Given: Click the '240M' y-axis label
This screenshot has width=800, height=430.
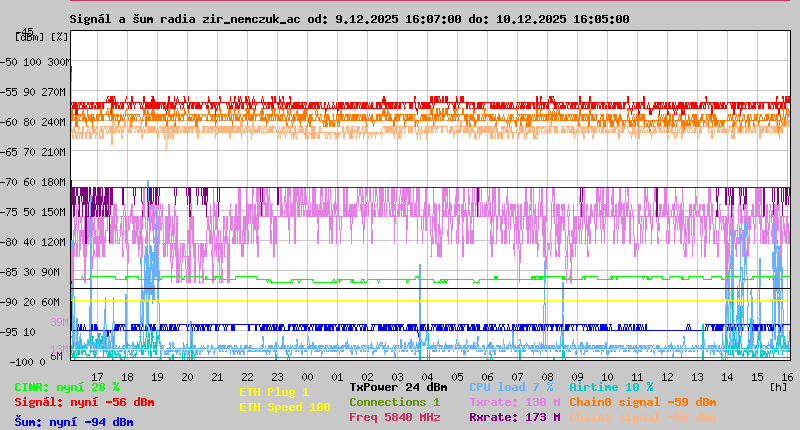Looking at the screenshot, I should coord(54,122).
